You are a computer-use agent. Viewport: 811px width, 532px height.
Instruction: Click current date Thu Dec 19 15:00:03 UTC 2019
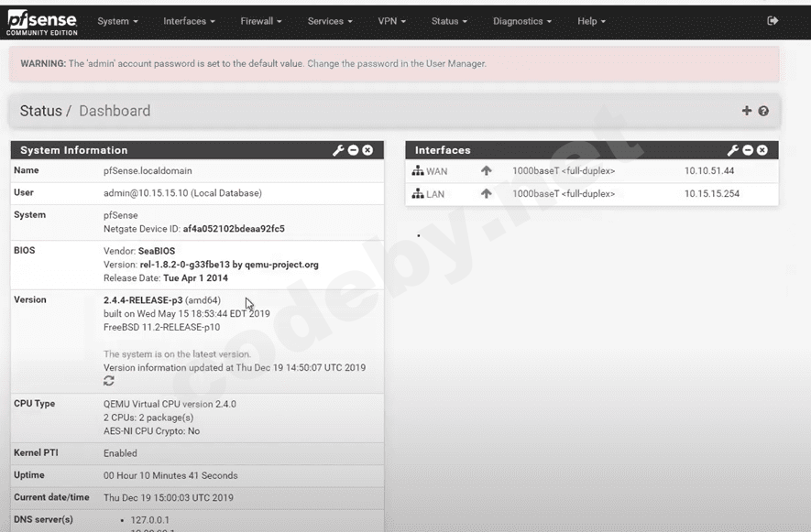pos(169,497)
